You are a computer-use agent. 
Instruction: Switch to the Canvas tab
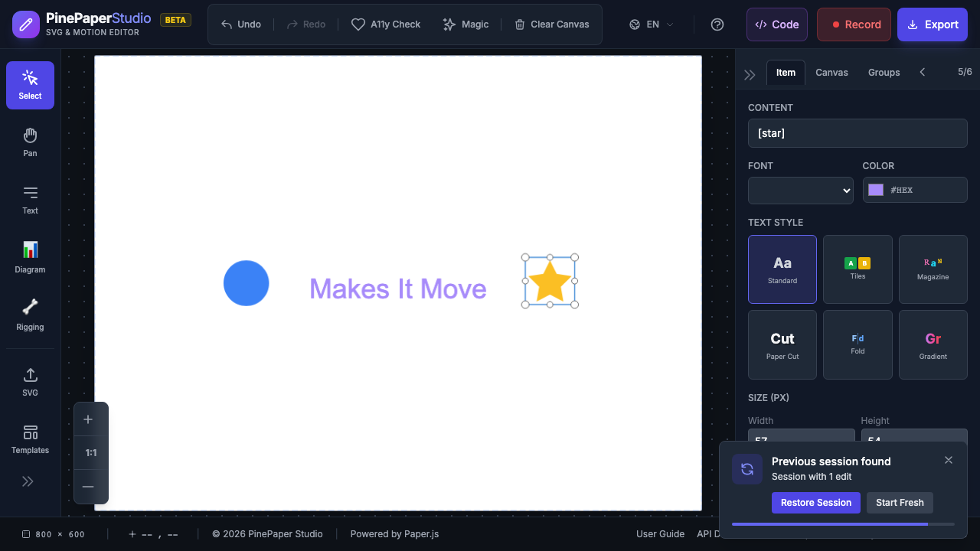point(831,73)
